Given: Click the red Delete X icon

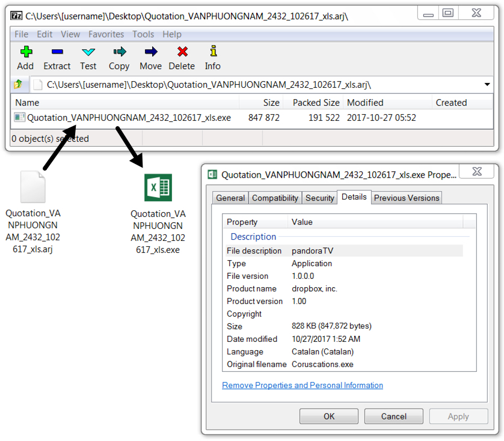Looking at the screenshot, I should pos(182,52).
